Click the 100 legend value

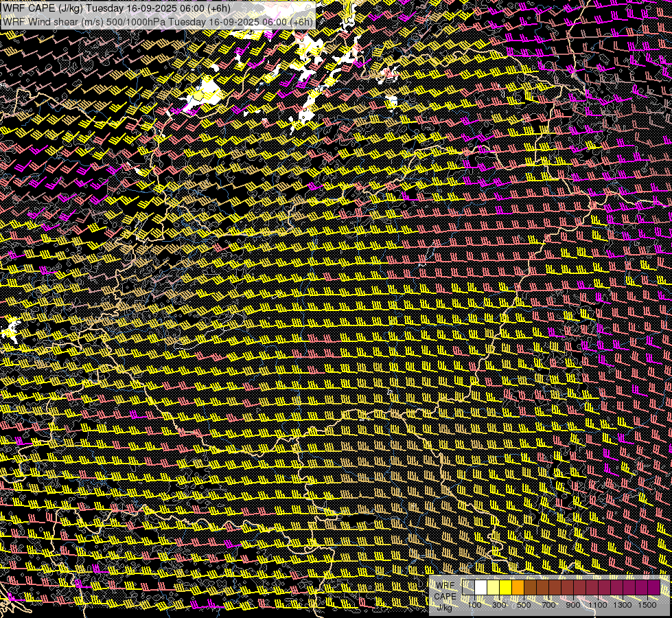tap(474, 605)
